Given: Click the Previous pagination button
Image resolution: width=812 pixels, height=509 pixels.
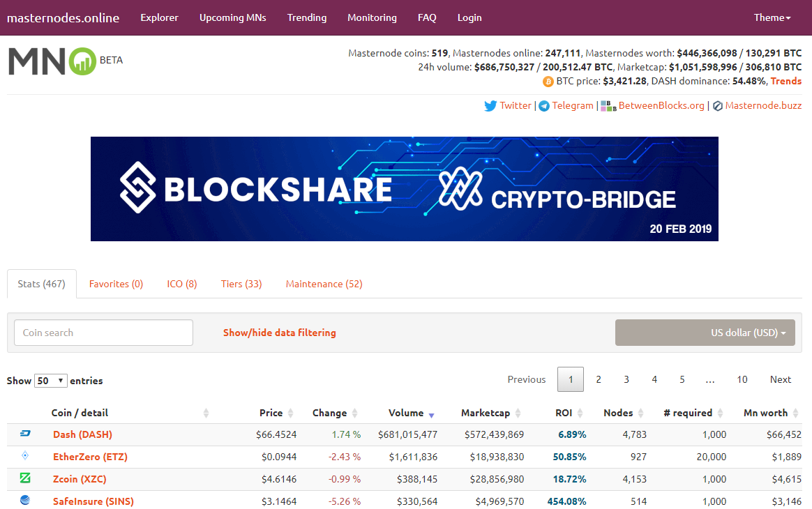Looking at the screenshot, I should 527,379.
